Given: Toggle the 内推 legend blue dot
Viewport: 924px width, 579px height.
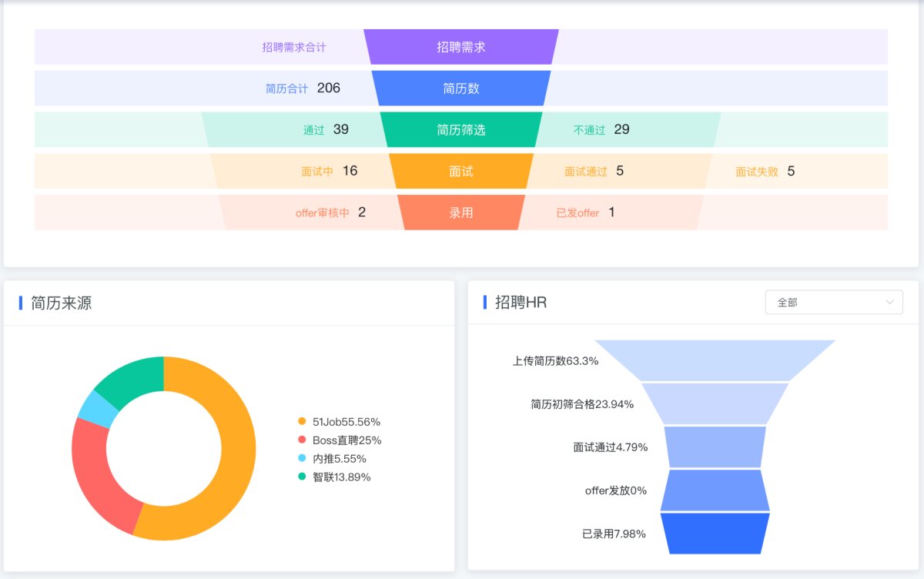Looking at the screenshot, I should (302, 458).
